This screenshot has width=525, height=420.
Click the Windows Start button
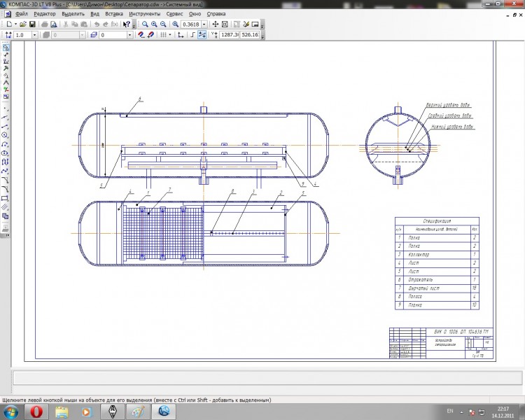click(x=10, y=412)
